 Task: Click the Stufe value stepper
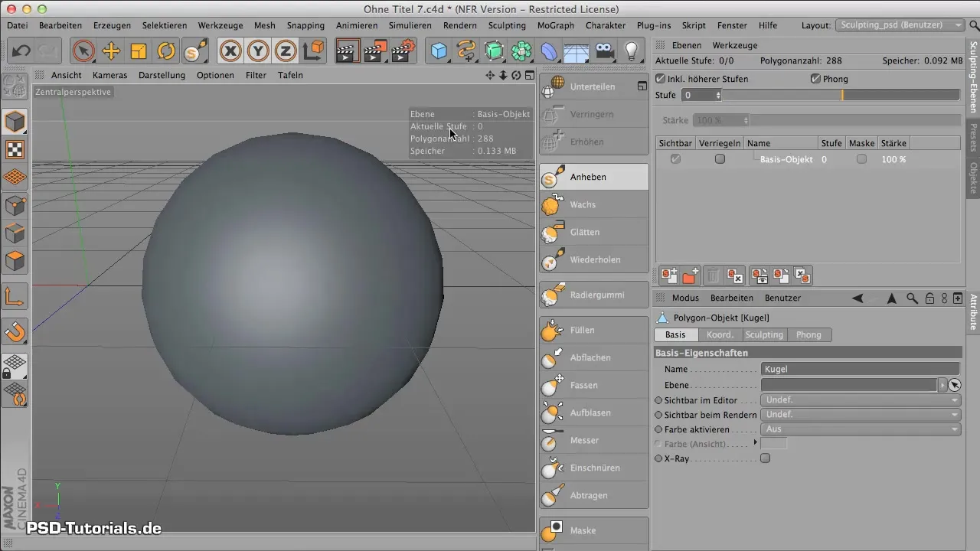click(718, 95)
